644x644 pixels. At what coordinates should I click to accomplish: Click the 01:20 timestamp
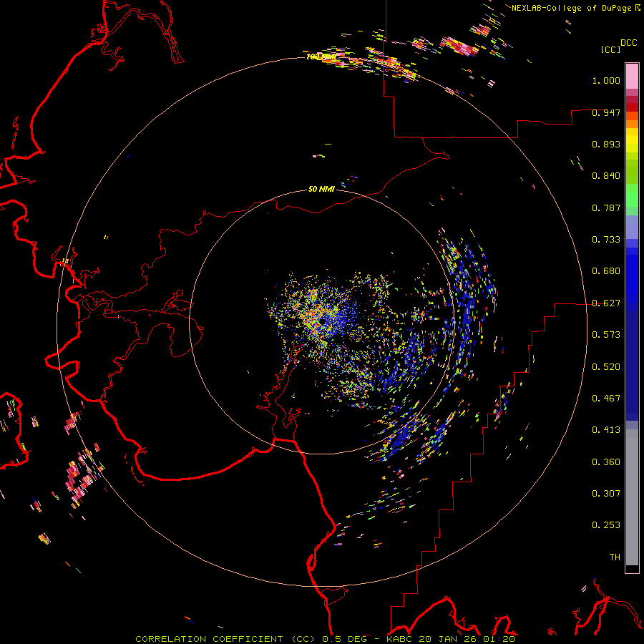(499, 639)
